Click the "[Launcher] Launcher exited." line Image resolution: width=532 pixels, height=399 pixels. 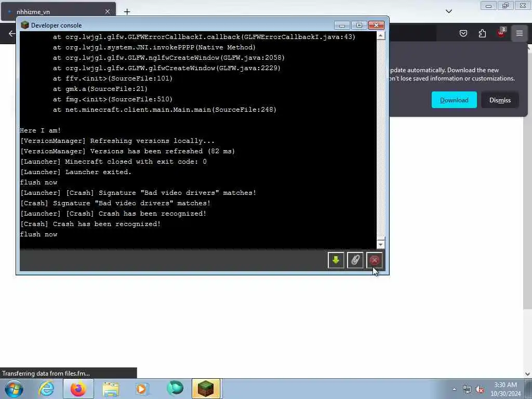pos(76,172)
